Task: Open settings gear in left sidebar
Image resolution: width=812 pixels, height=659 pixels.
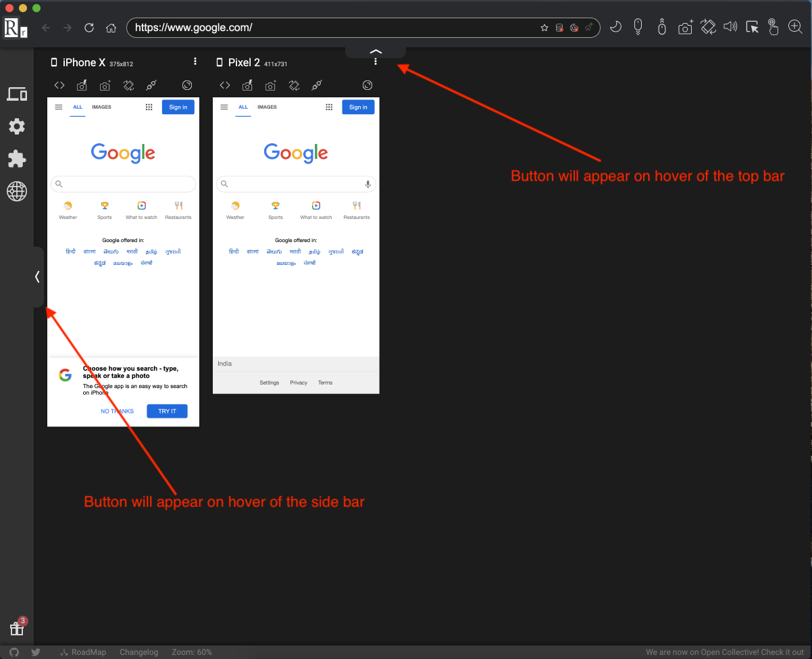Action: click(x=17, y=126)
